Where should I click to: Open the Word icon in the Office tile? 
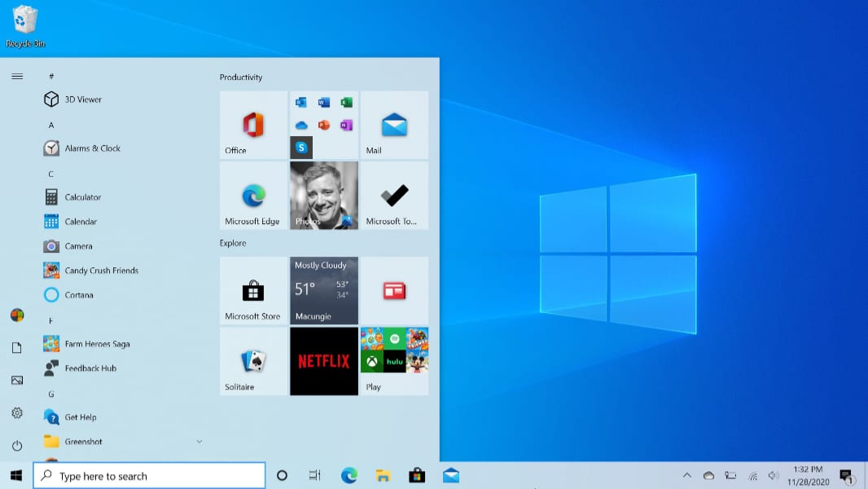324,103
